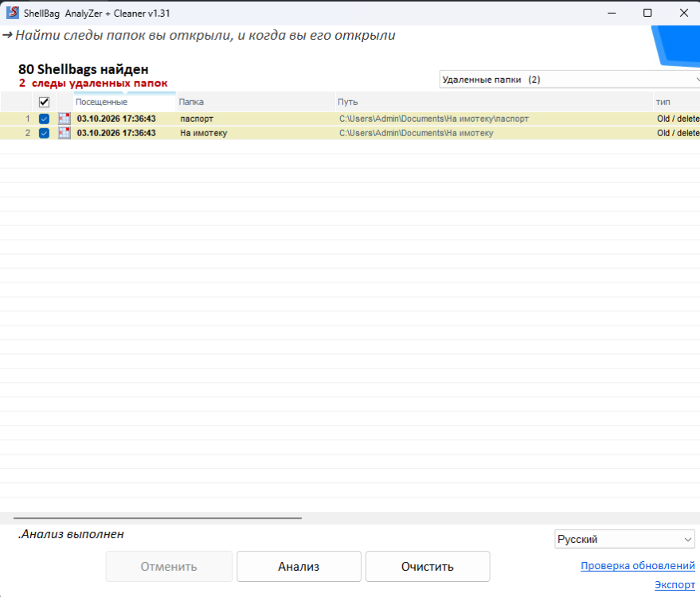700x597 pixels.
Task: Click the ShellBag AnalyZer app icon in title bar
Action: coord(13,13)
